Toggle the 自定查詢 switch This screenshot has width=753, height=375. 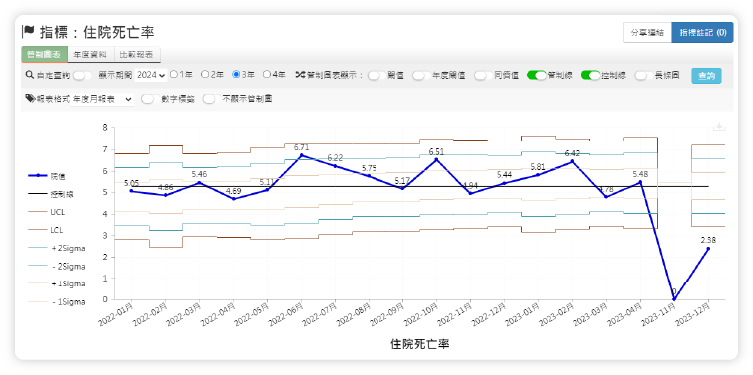pyautogui.click(x=83, y=75)
